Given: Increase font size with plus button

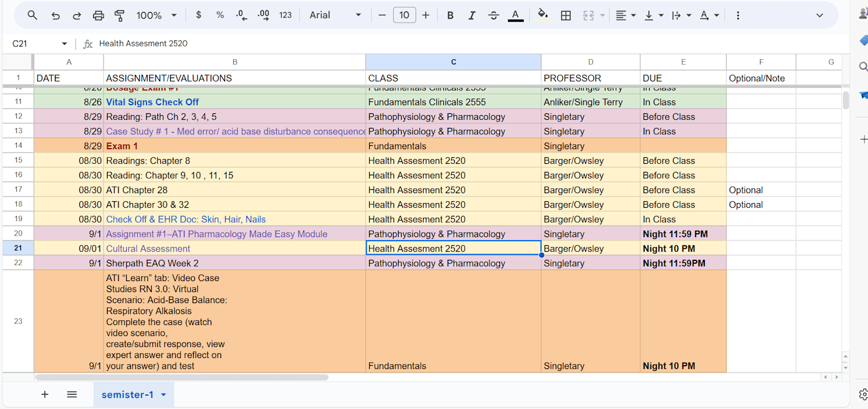Looking at the screenshot, I should [426, 16].
